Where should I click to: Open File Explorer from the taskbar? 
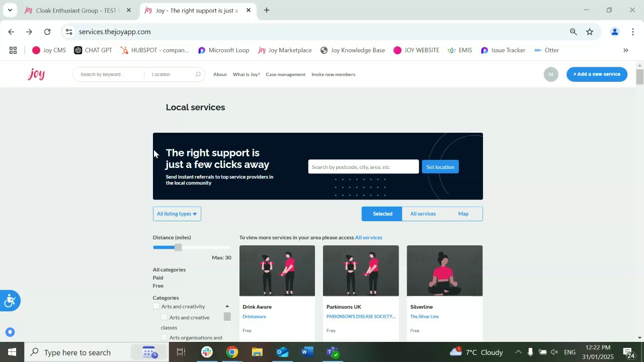tap(257, 352)
